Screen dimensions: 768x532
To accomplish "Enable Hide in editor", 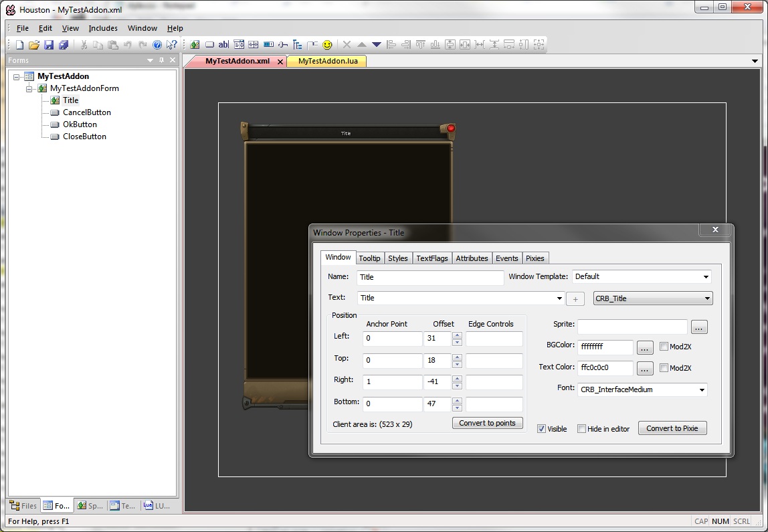I will pyautogui.click(x=581, y=428).
